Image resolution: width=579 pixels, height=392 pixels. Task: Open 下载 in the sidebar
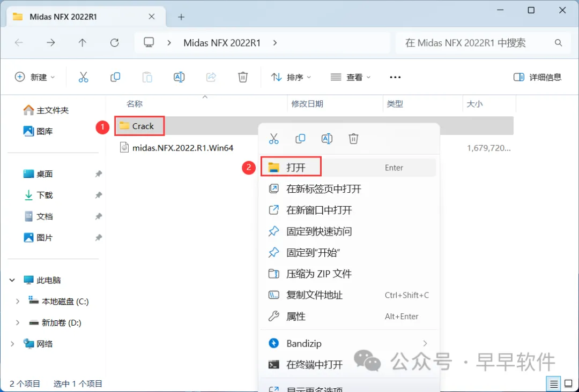[x=39, y=195]
